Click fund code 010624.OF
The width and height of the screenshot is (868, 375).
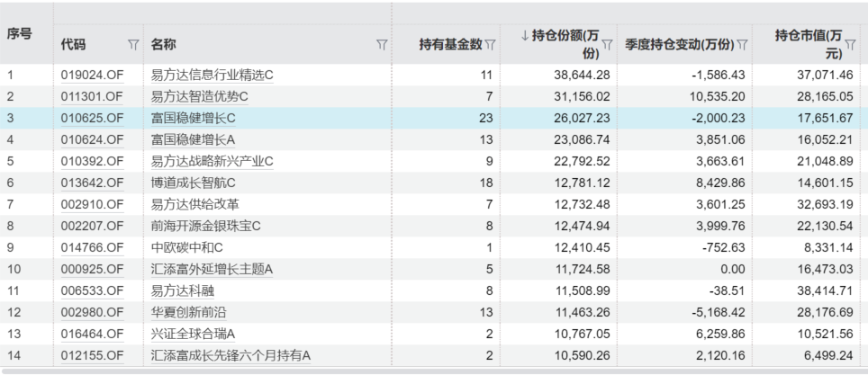[91, 139]
